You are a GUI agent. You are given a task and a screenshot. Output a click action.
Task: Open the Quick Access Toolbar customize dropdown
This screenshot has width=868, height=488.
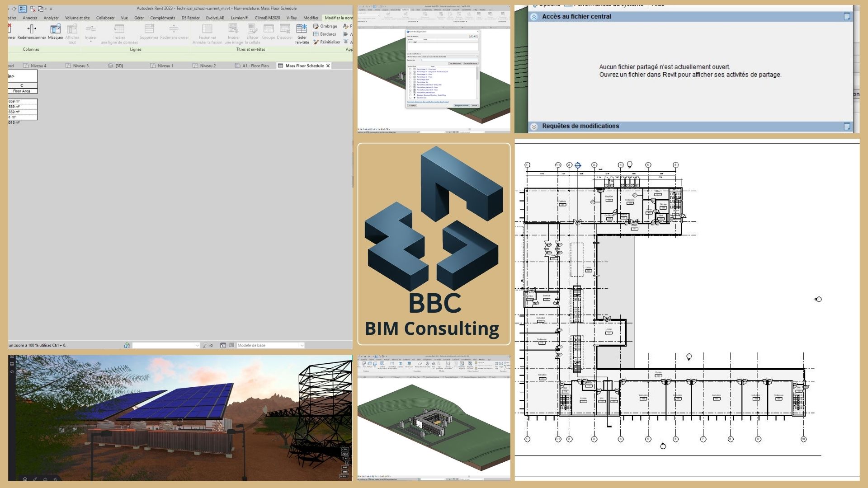tap(51, 9)
